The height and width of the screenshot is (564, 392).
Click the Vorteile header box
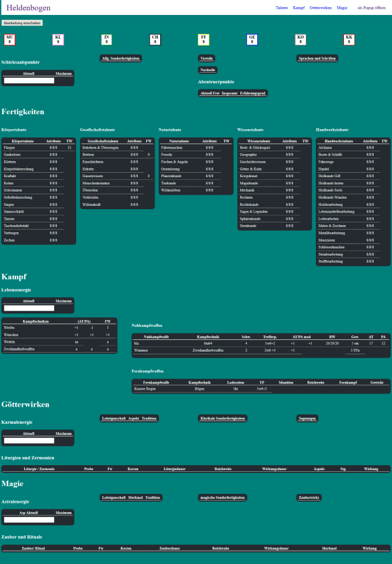207,58
